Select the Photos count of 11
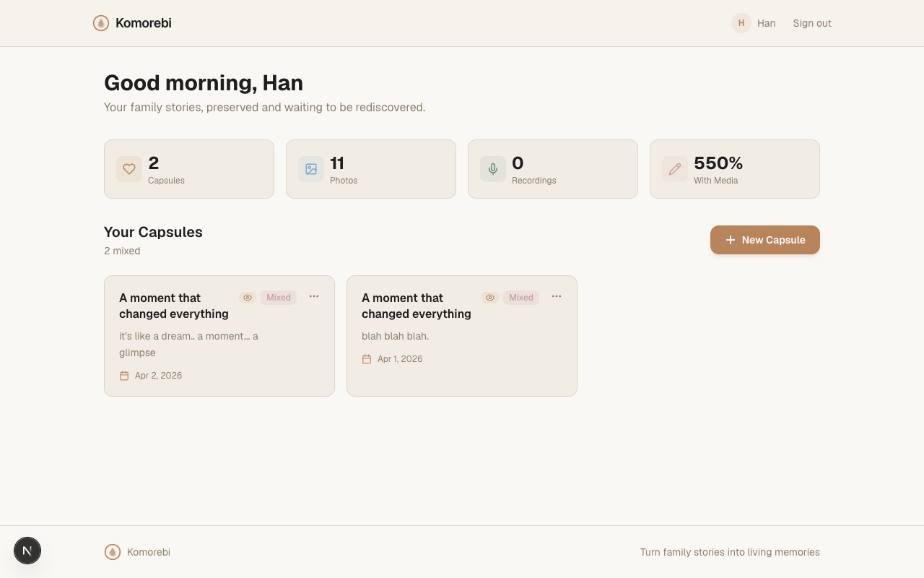The image size is (924, 578). coord(337,163)
